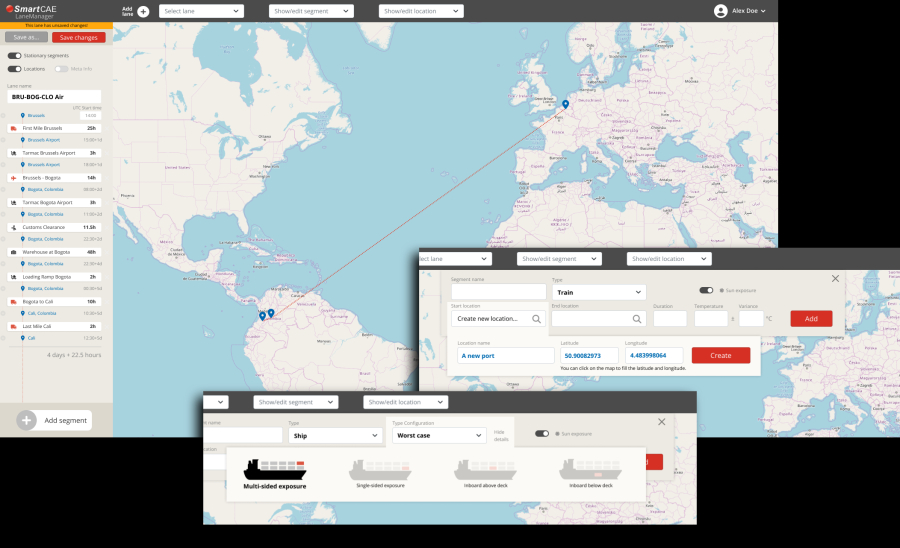Expand the Type dropdown showing Train
The width and height of the screenshot is (900, 548).
598,293
